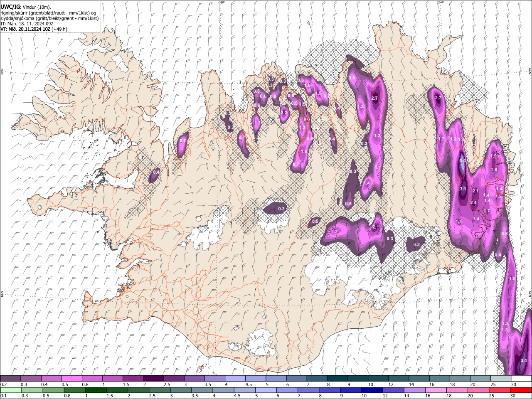532x399 pixels.
Task: Click the 30 label in lower legend row
Action: [514, 396]
